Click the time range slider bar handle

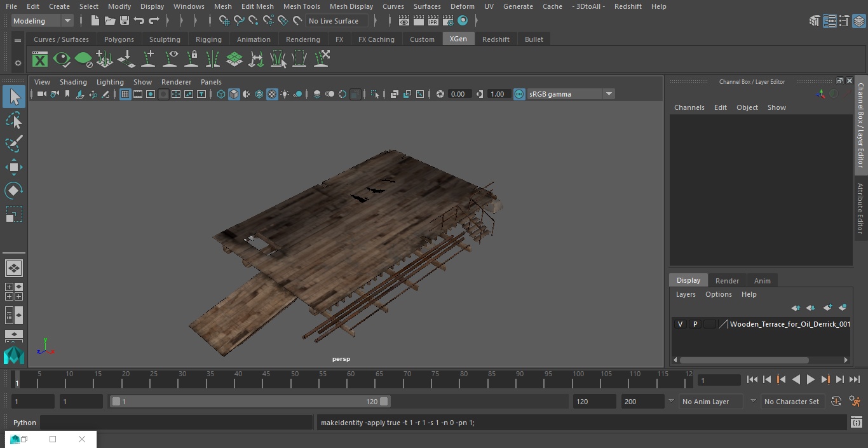(x=250, y=402)
